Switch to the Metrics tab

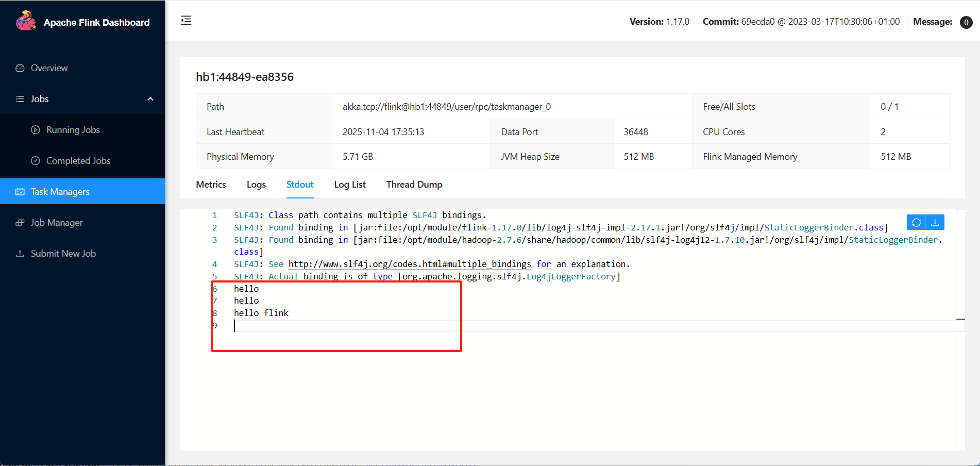pos(211,185)
